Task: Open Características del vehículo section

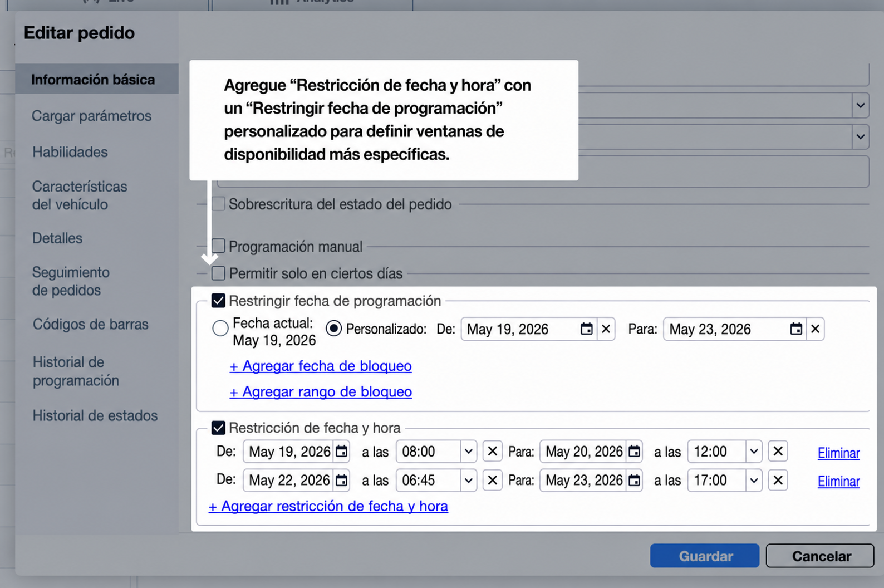Action: click(x=80, y=195)
